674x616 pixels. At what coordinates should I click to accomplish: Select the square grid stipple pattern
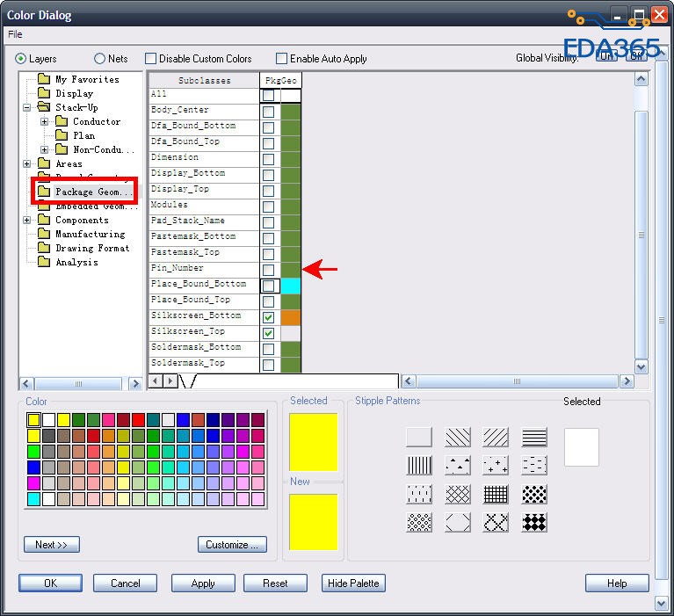496,494
